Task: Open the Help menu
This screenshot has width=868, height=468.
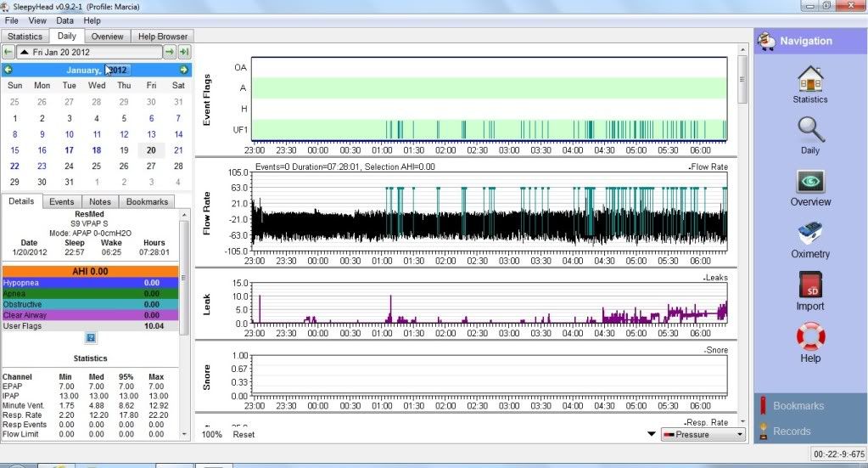Action: [x=92, y=20]
